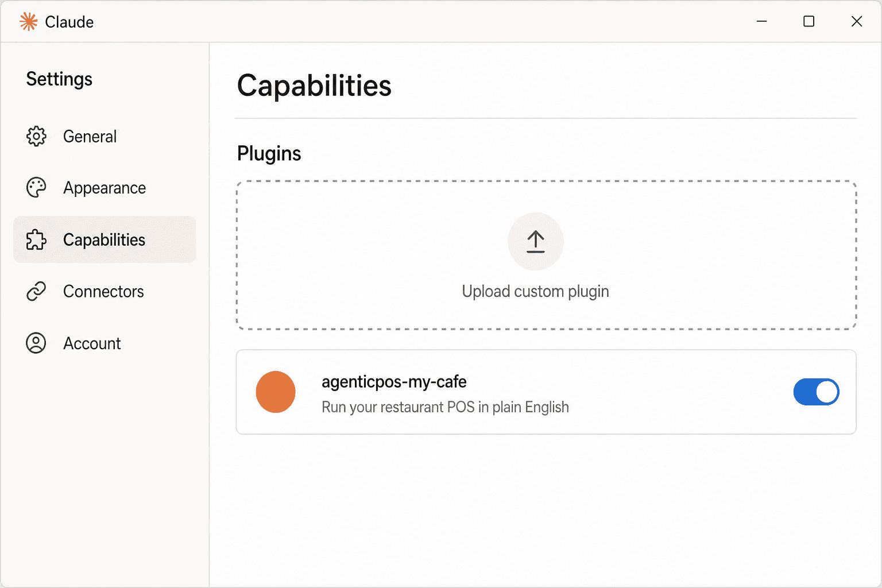Close the Claude window
The width and height of the screenshot is (882, 588).
tap(856, 21)
